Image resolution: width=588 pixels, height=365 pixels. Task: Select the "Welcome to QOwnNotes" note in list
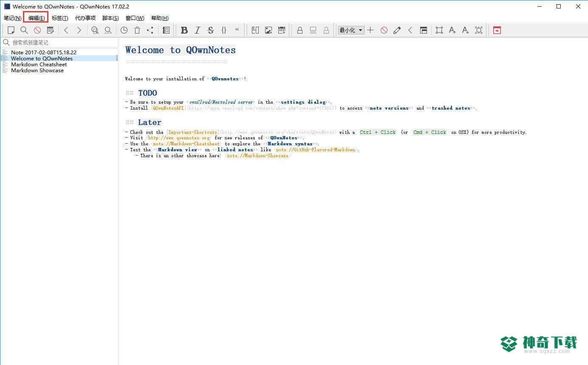[x=42, y=58]
